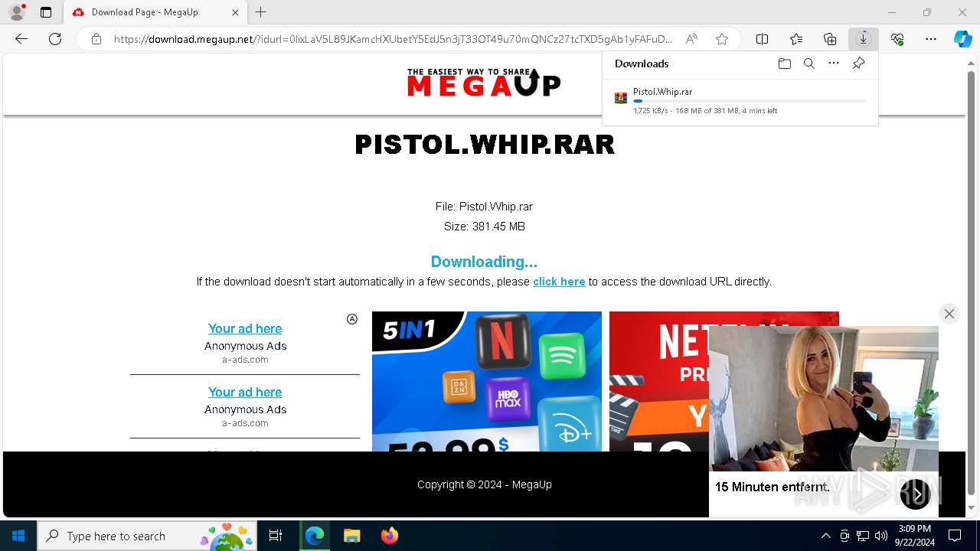Open Task View

(x=276, y=536)
